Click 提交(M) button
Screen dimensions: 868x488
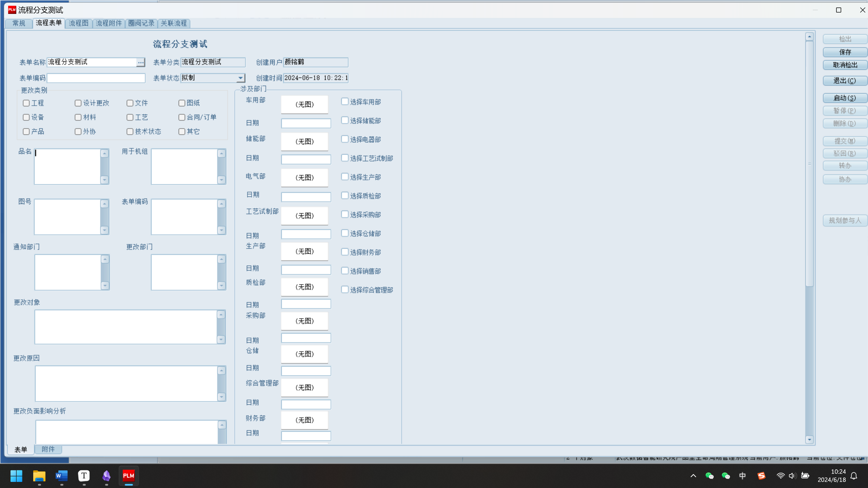point(845,141)
